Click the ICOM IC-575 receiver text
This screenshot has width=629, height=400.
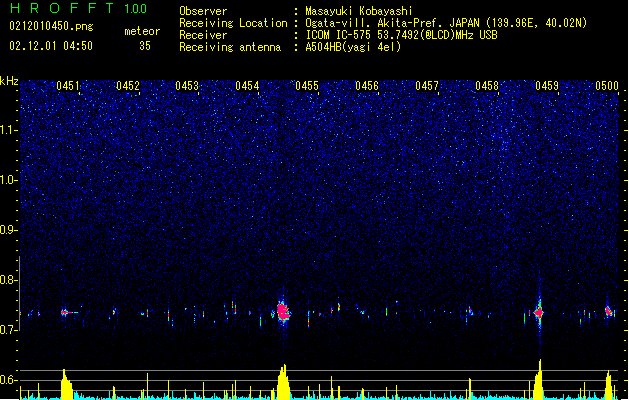(401, 35)
